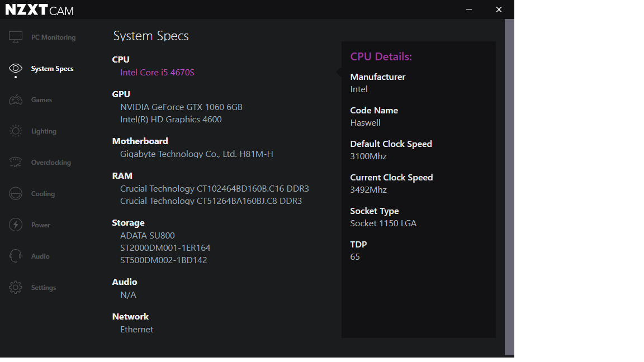Open the Audio section label in sidebar
Screen dimensions: 644x362
coord(40,256)
